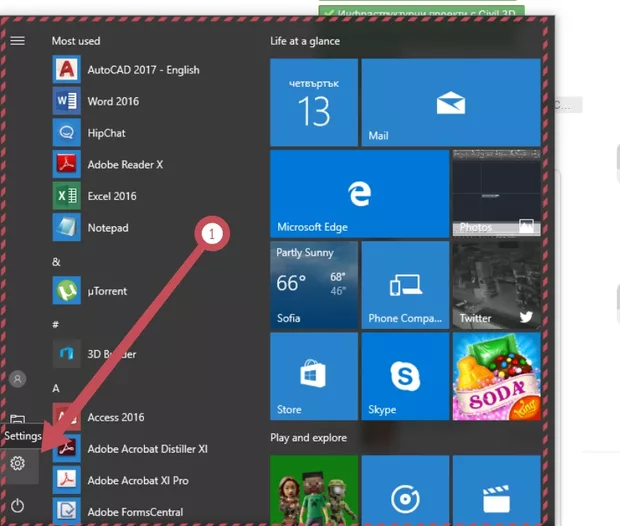Open the 3D Builder app icon
This screenshot has width=620, height=526.
coord(66,354)
